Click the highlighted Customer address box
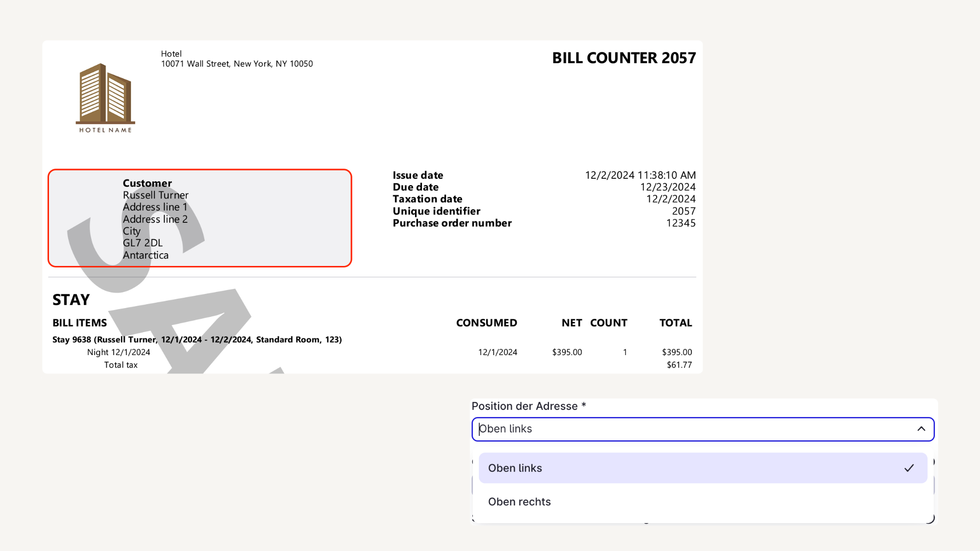The height and width of the screenshot is (551, 980). click(x=274, y=218)
